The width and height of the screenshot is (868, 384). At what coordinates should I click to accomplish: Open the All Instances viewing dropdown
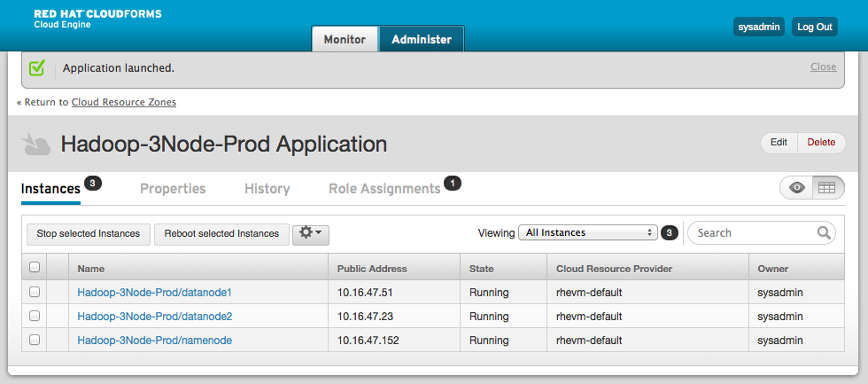[x=586, y=233]
